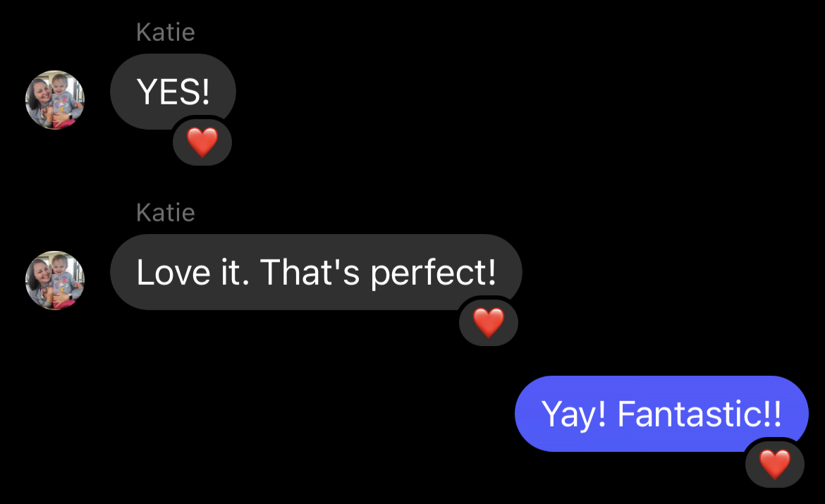Click the child's face in the upper avatar
The image size is (825, 504).
[59, 85]
